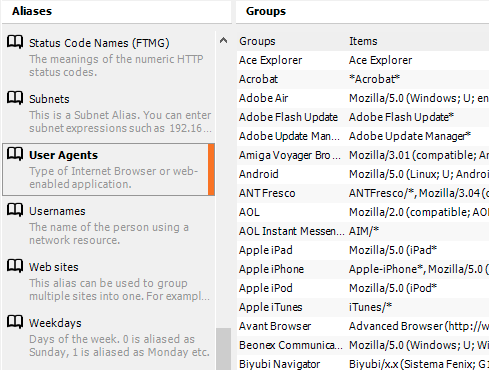This screenshot has height=370, width=489.
Task: Click the Apple-iPhone* item cell
Action: click(419, 269)
